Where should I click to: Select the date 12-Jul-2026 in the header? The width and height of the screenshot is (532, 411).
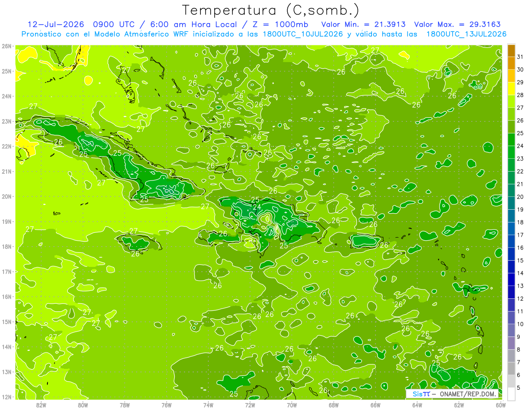(x=57, y=24)
